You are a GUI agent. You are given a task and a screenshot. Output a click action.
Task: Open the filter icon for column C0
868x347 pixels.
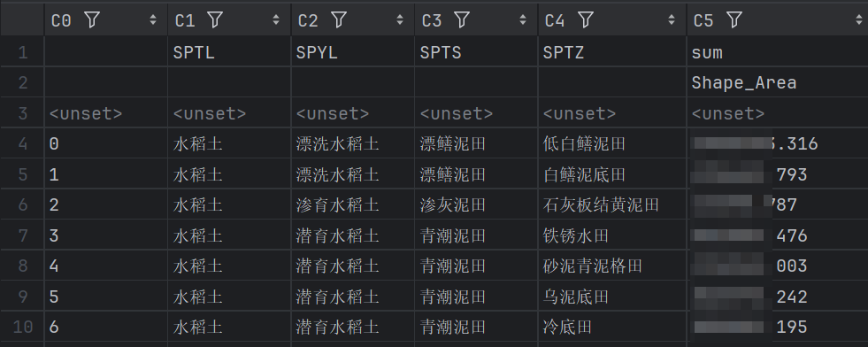92,20
